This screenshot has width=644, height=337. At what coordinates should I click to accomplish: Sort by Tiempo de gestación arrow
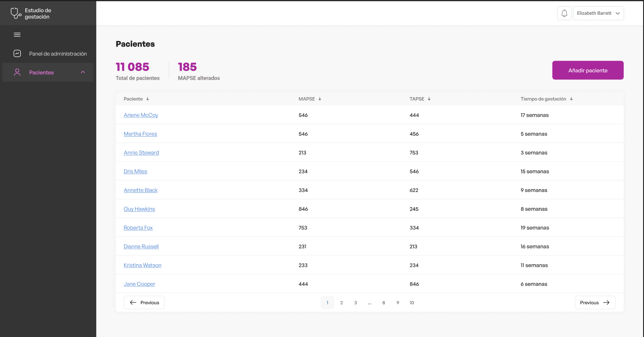pyautogui.click(x=571, y=99)
